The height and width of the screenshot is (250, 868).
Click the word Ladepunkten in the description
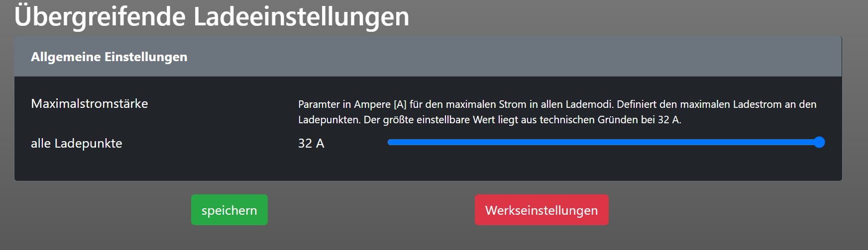(x=328, y=120)
